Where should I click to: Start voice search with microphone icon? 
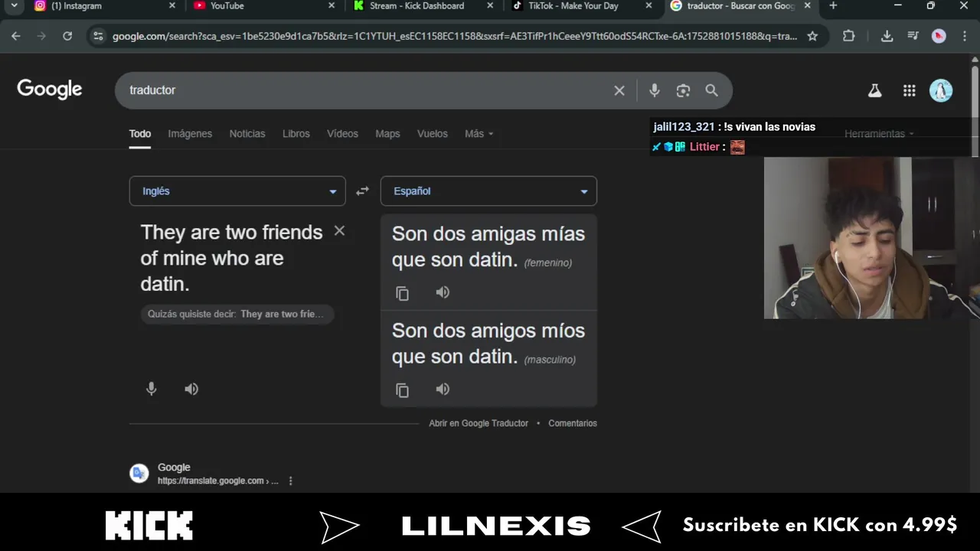654,90
